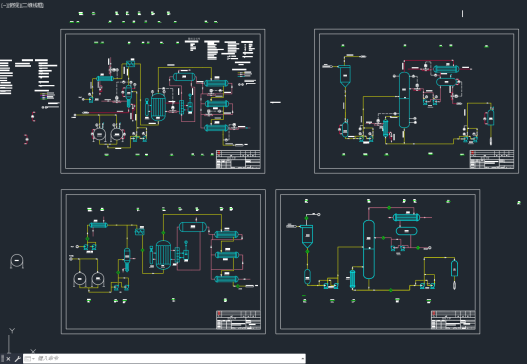Select the title block of the bottom-left sheet
527x364 pixels.
(x=238, y=320)
